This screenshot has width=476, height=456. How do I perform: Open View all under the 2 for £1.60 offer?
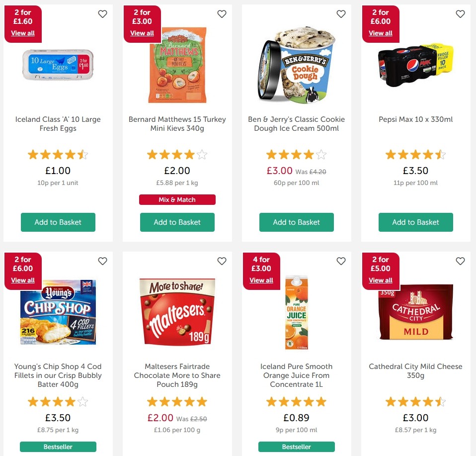click(23, 33)
